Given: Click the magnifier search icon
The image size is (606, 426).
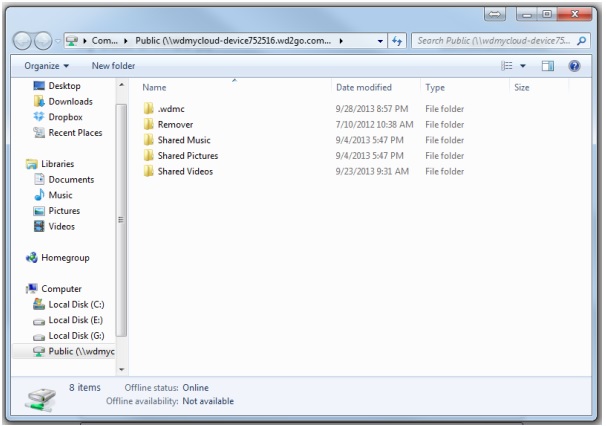Looking at the screenshot, I should (x=581, y=41).
